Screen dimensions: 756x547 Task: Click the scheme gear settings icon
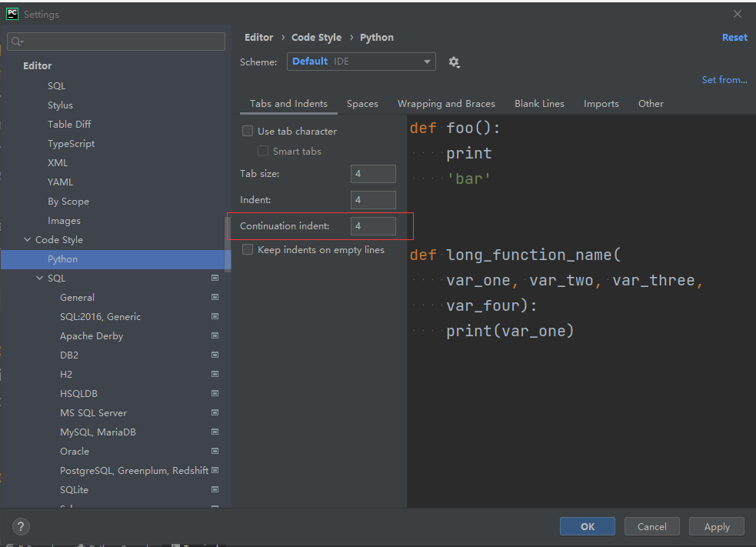[455, 62]
